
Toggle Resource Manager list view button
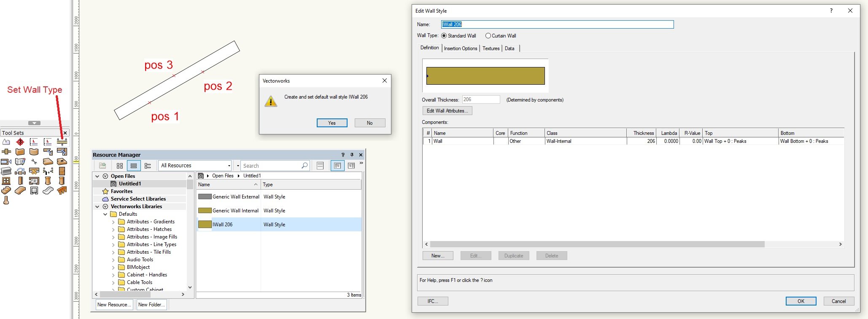134,166
